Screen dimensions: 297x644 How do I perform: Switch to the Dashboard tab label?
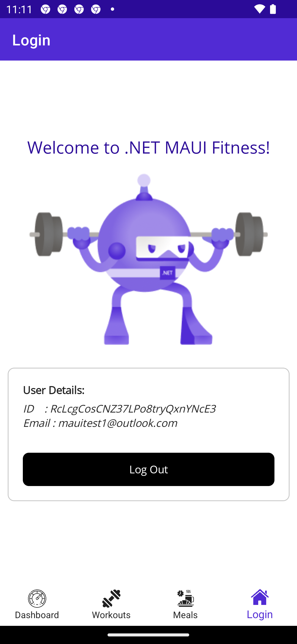(x=37, y=615)
